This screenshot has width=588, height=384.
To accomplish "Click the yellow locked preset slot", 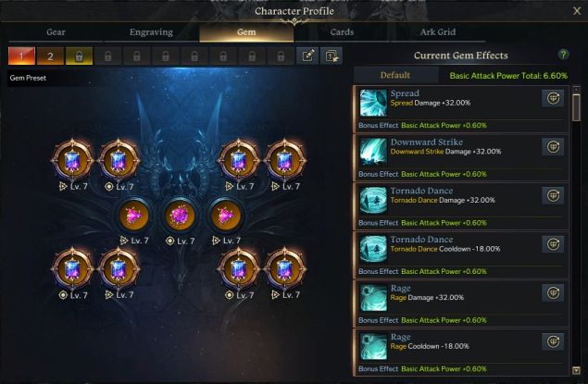I will click(79, 56).
